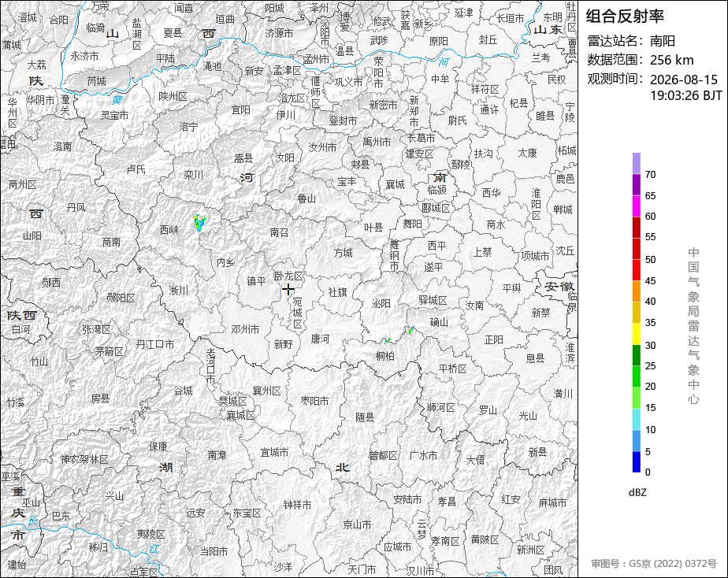This screenshot has width=728, height=578.
Task: Click the 中国气象局雷达气象中心 watermark
Action: [x=693, y=326]
